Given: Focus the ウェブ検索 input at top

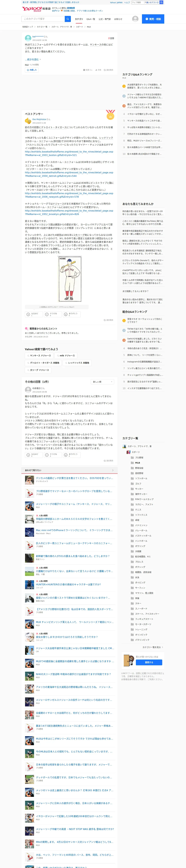Looking at the screenshot, I should [138, 2].
